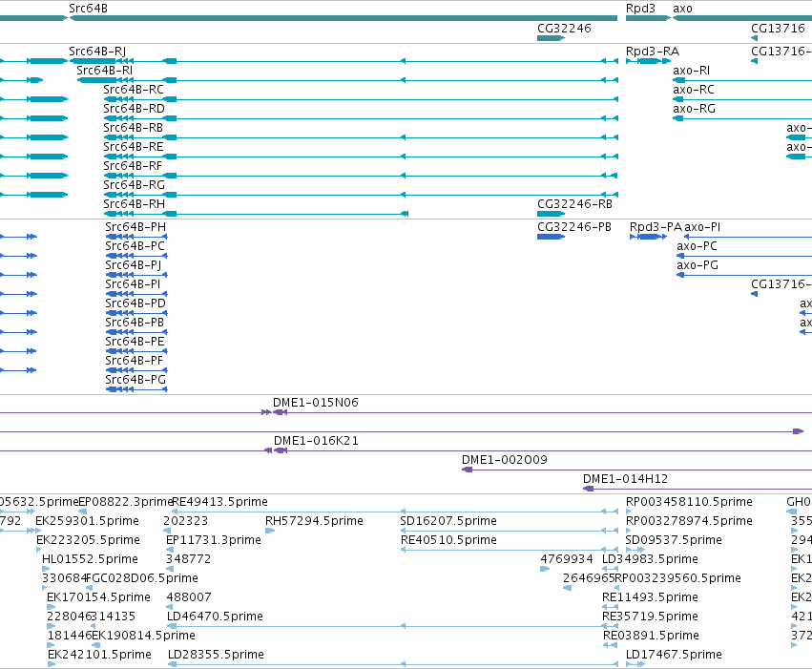Select EST RP003278974.5prime

tap(629, 531)
